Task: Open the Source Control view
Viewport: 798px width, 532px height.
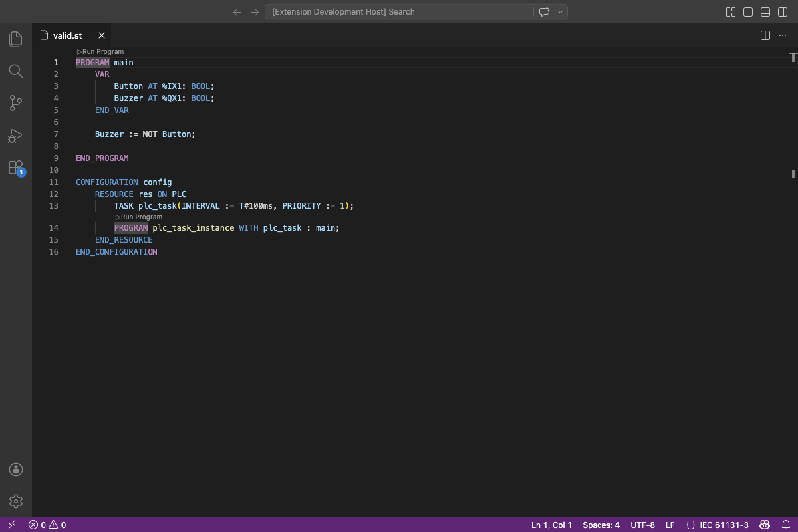Action: point(16,103)
